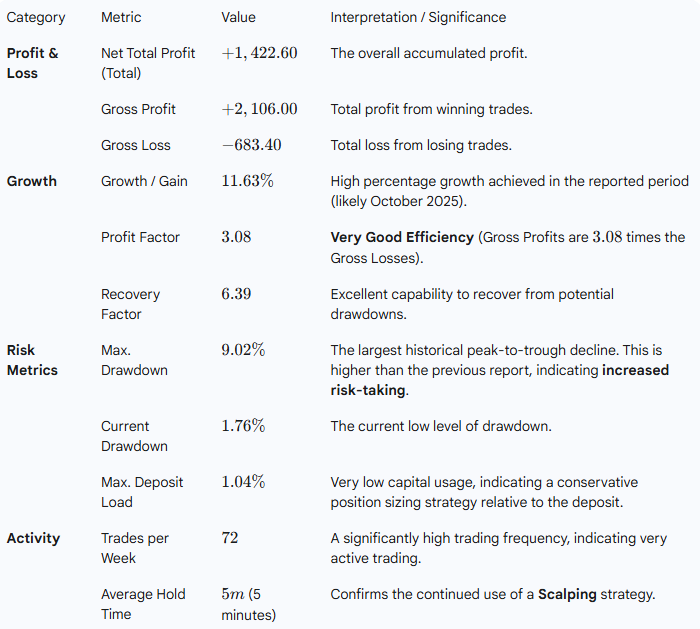Viewport: 700px width, 629px height.
Task: Click the Metric column header
Action: pos(121,17)
